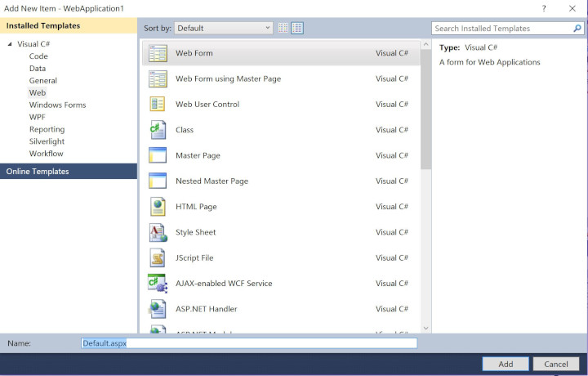Choose the Style Sheet template icon
This screenshot has width=588, height=376.
[158, 232]
